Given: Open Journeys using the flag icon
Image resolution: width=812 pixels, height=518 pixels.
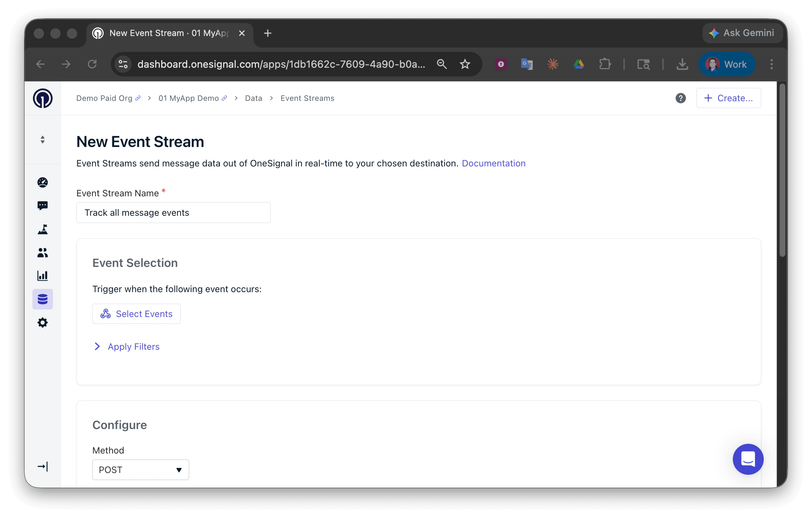Looking at the screenshot, I should tap(42, 229).
